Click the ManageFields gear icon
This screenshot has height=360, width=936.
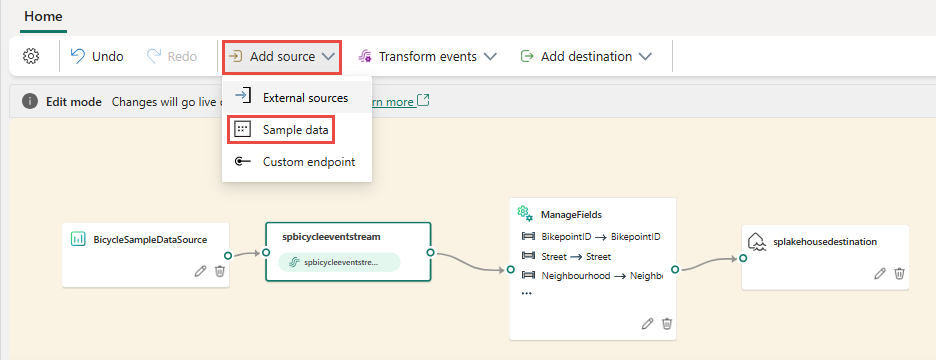pos(524,213)
